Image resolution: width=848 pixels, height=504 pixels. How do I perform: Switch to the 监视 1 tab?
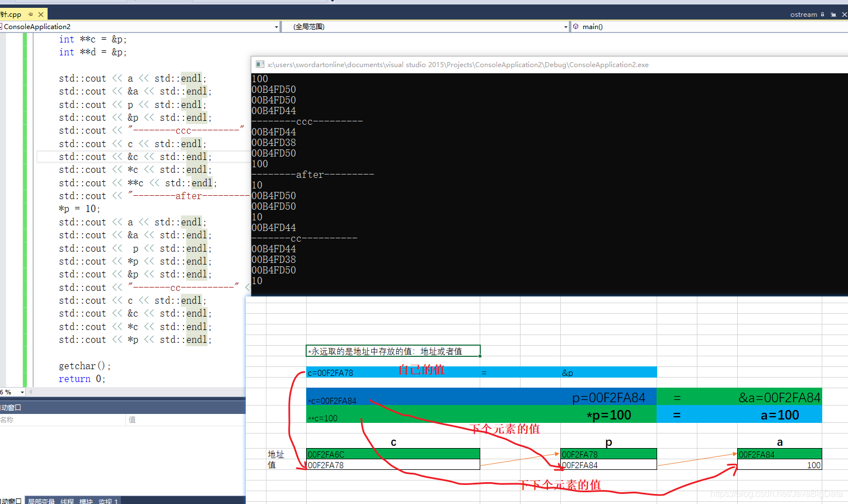[108, 501]
